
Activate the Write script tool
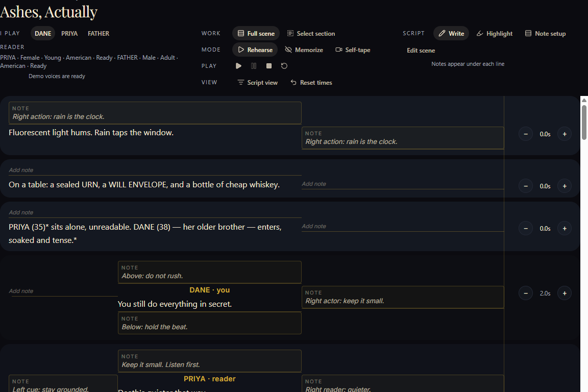click(451, 33)
